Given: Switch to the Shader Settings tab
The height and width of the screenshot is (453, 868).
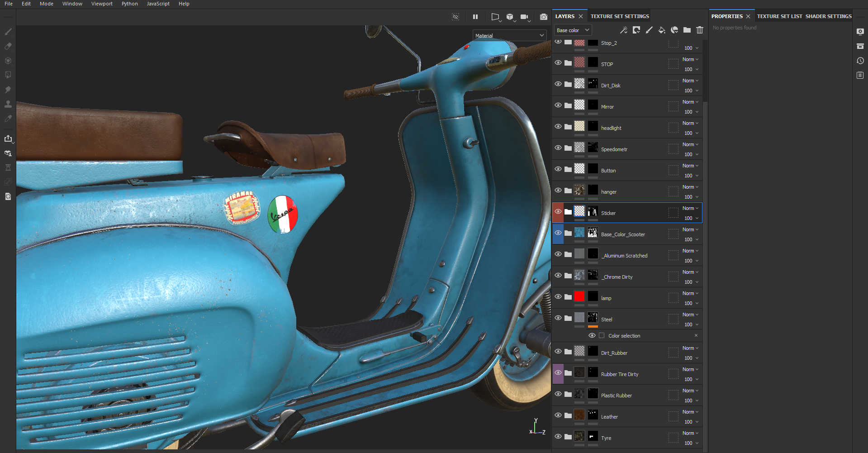Looking at the screenshot, I should pos(828,16).
